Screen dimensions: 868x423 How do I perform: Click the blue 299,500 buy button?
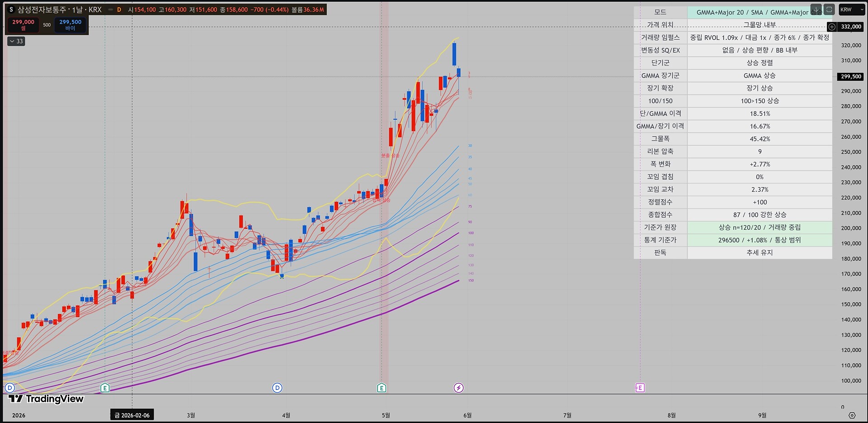71,25
